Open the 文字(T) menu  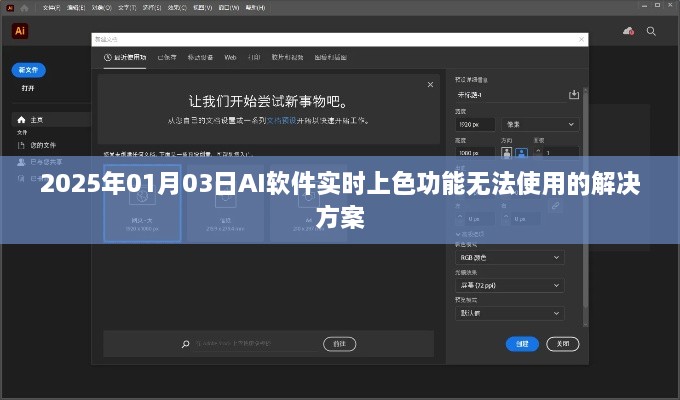[x=127, y=8]
